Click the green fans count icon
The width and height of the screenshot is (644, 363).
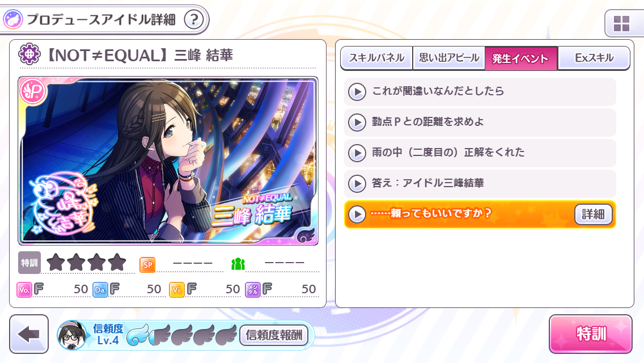coord(238,264)
